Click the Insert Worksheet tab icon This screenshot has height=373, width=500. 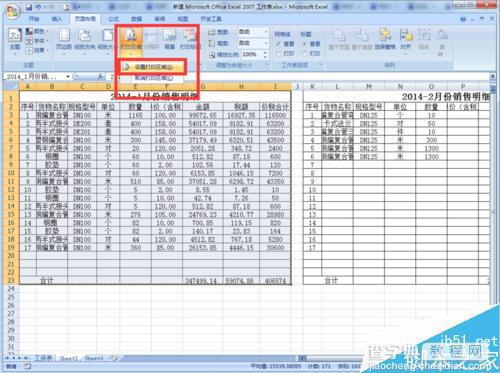[114, 359]
